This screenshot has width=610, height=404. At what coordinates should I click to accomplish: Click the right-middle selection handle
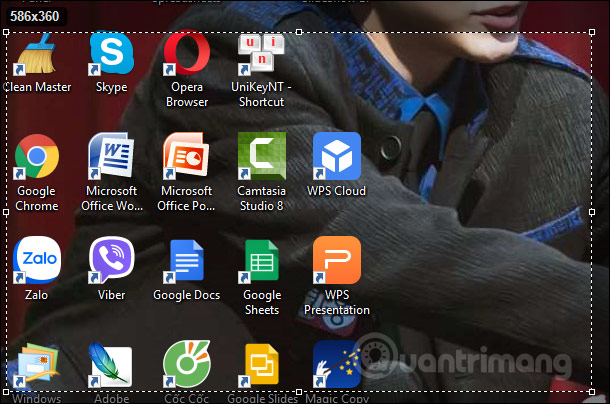[x=592, y=212]
